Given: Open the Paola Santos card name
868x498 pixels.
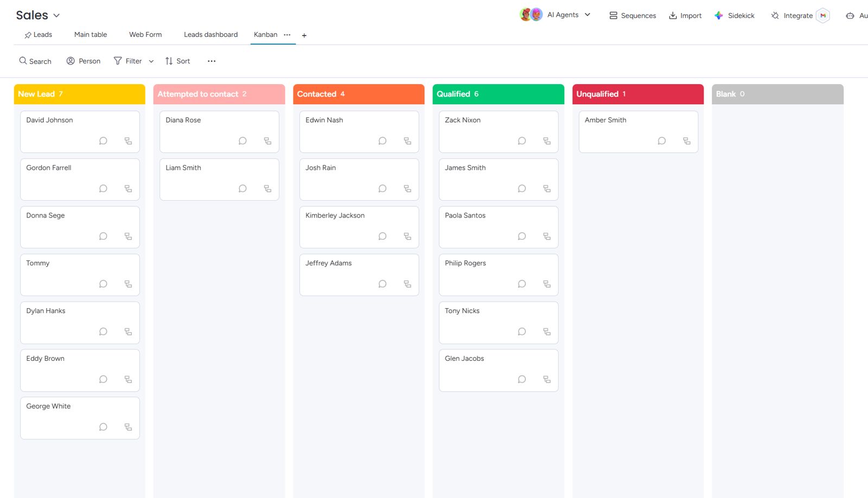Looking at the screenshot, I should point(465,216).
